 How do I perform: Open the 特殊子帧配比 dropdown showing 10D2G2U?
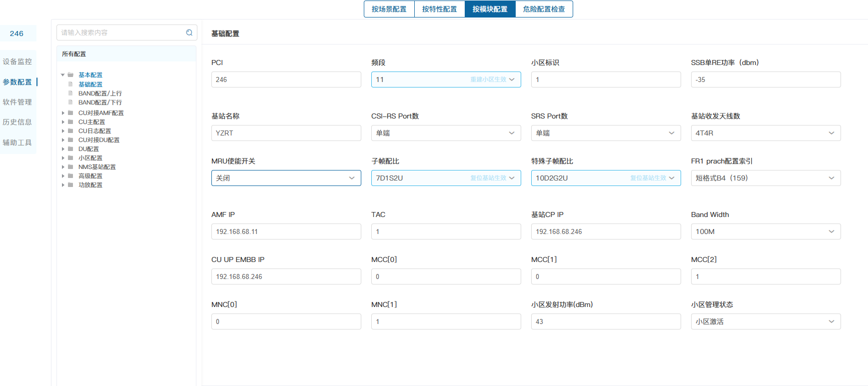[x=606, y=178]
